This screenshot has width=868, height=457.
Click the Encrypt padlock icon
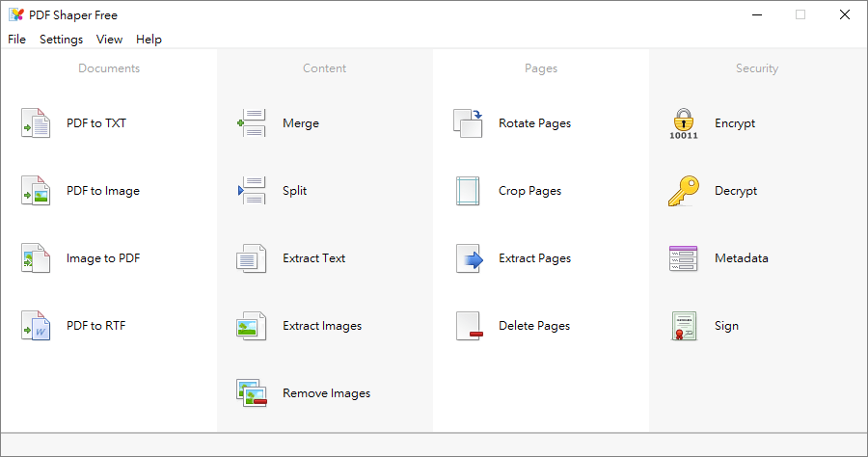tap(684, 123)
